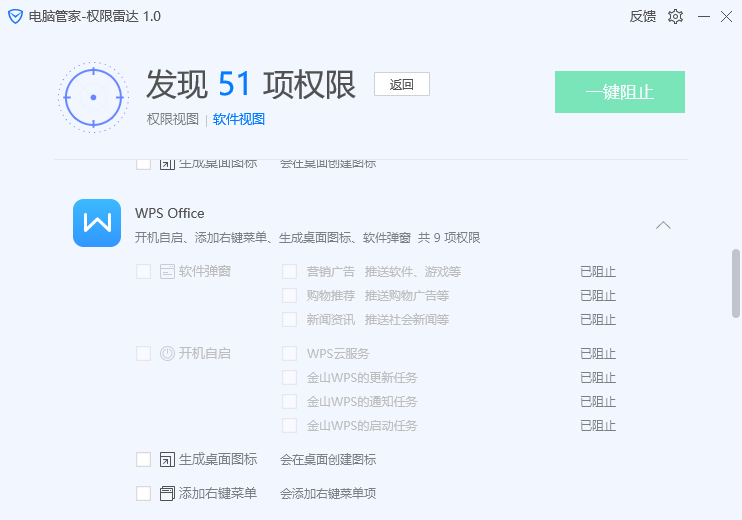Click the 开机自启 power icon
Image resolution: width=742 pixels, height=520 pixels.
167,353
